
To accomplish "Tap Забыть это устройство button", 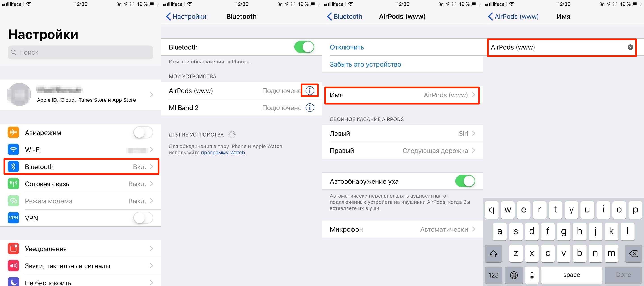I will (x=365, y=64).
